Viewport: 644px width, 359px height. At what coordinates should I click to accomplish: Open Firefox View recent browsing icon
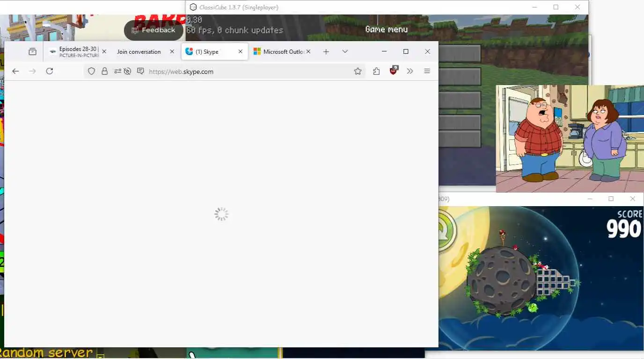click(32, 51)
